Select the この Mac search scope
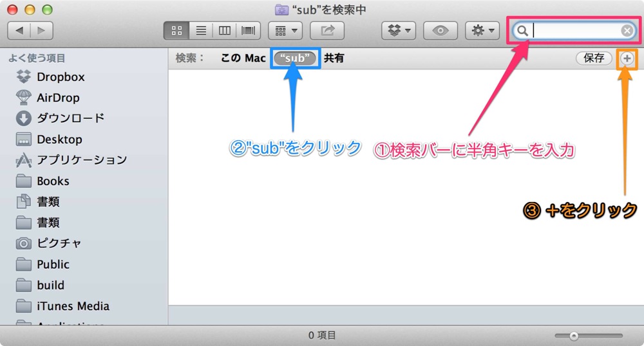Screen dimensions: 644x346 tap(243, 59)
